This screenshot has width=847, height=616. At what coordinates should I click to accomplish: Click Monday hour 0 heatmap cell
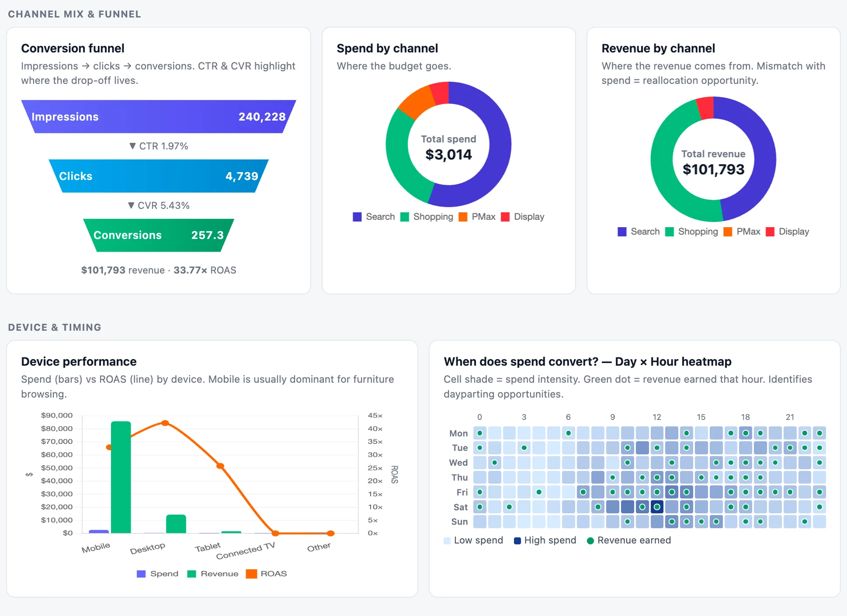(480, 433)
